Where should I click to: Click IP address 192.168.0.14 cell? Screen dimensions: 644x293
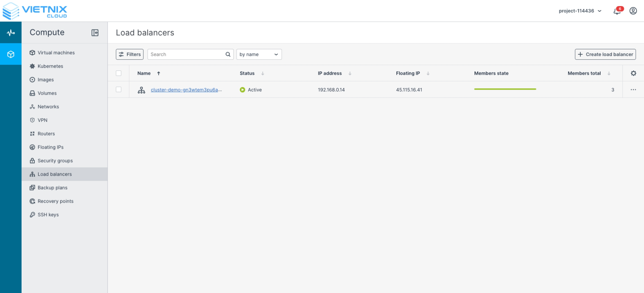[331, 90]
